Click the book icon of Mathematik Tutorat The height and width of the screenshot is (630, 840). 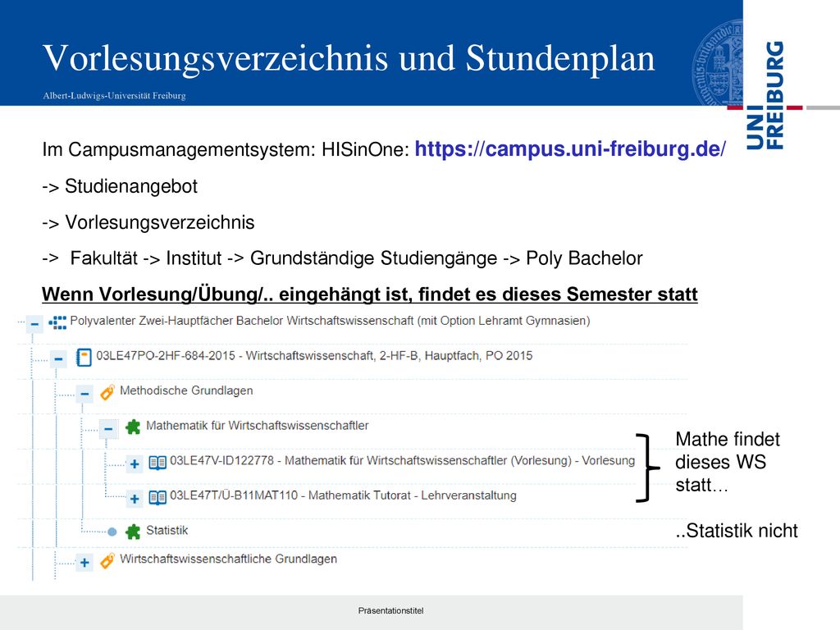tap(157, 498)
